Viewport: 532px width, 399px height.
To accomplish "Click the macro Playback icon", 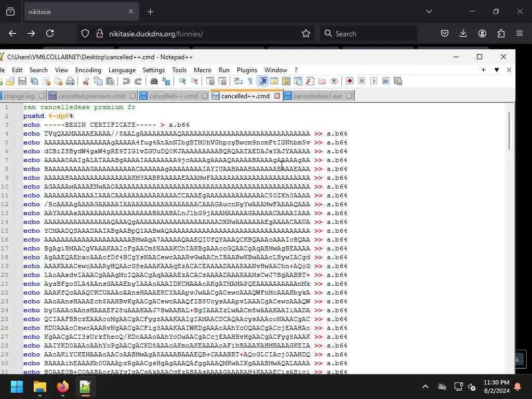I will (374, 81).
